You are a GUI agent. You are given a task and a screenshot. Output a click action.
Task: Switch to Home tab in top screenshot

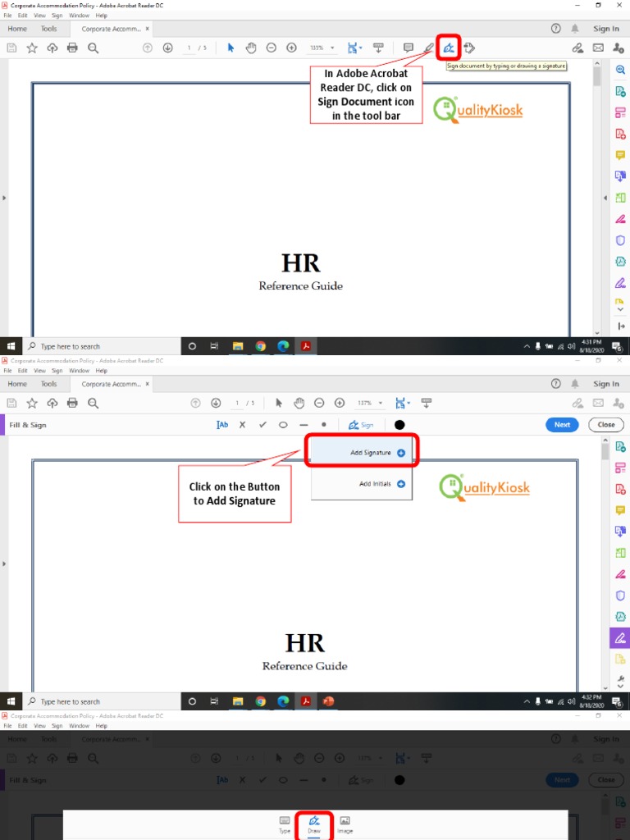[17, 29]
